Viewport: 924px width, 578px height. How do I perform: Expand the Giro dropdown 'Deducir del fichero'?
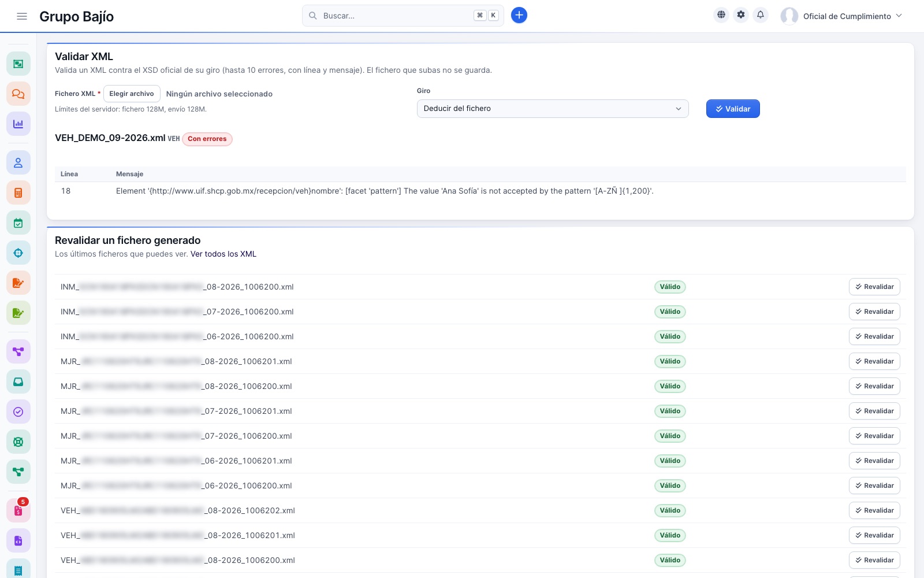[x=553, y=109]
